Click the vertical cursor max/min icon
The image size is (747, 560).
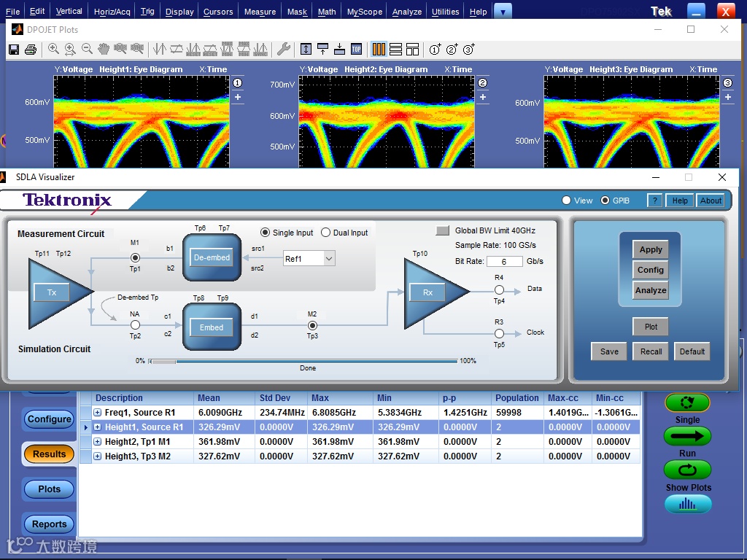227,49
